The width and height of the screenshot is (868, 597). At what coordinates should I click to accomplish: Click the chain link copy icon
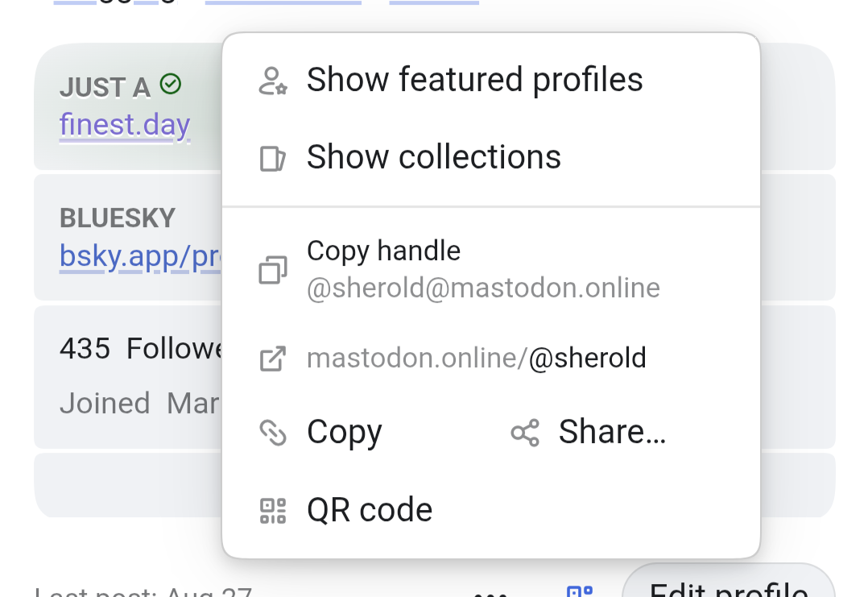coord(273,433)
